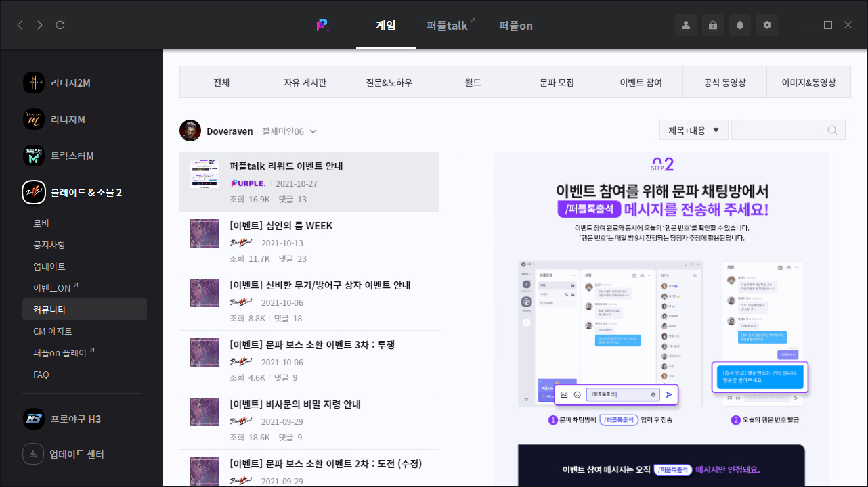The height and width of the screenshot is (487, 868).
Task: Go back with the left arrow
Action: tap(20, 25)
